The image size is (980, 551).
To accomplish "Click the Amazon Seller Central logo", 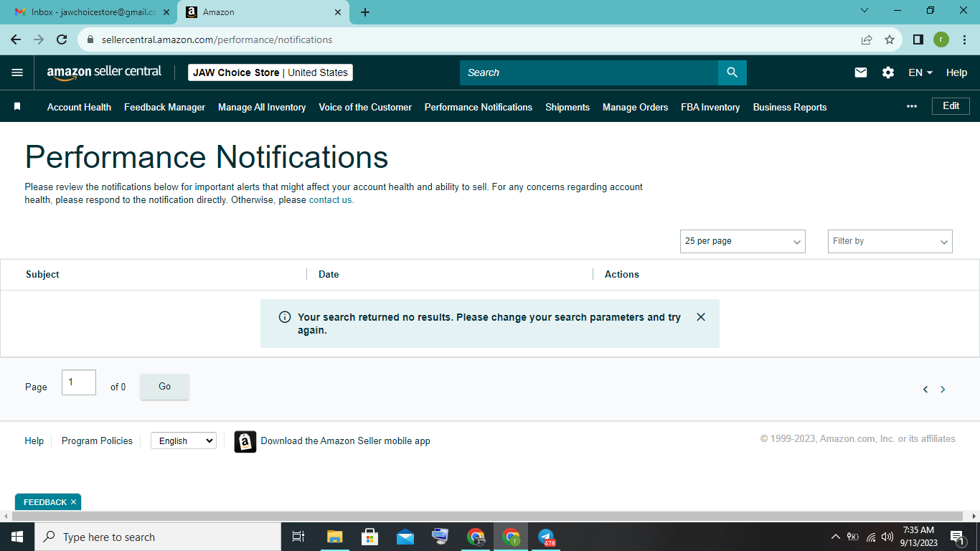I will pyautogui.click(x=104, y=72).
